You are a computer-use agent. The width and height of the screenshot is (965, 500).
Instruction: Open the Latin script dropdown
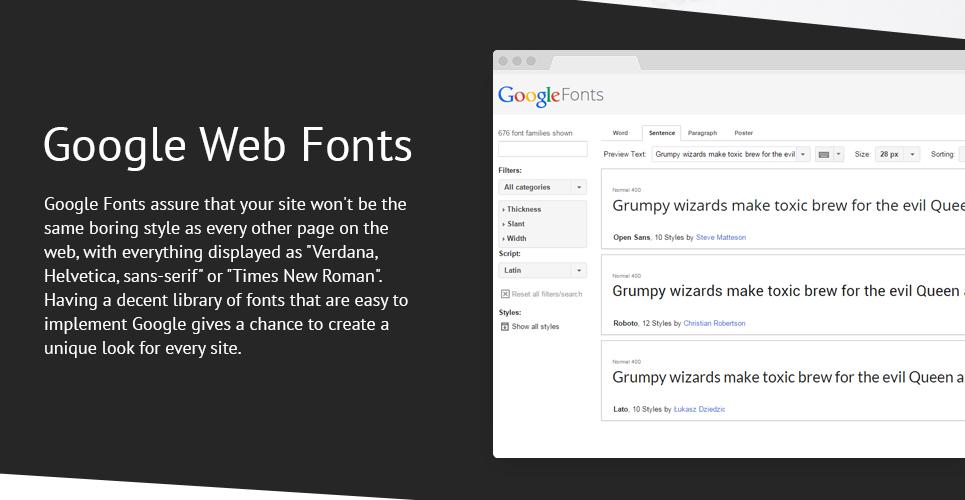[x=543, y=270]
